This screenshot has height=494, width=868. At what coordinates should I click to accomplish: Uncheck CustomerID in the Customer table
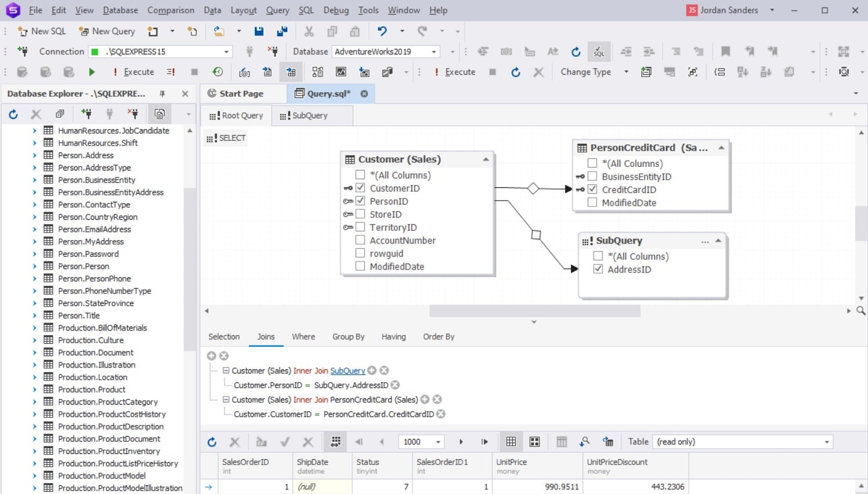[x=360, y=188]
